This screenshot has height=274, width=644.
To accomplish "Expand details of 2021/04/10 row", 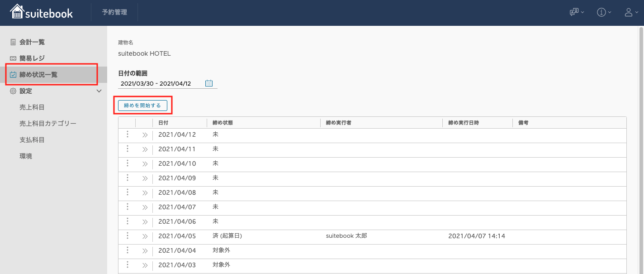I will pos(145,164).
